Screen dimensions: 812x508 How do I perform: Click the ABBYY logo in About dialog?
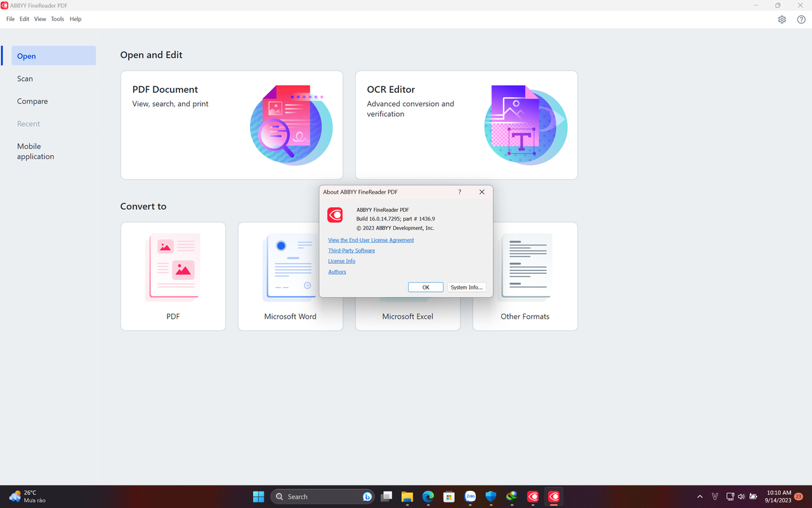pyautogui.click(x=335, y=215)
